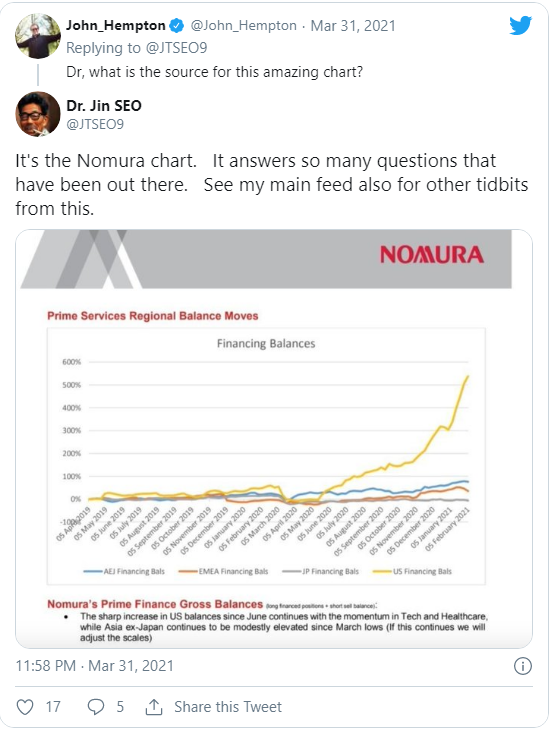This screenshot has height=730, width=550.
Task: Click the Twitter bird logo
Action: pos(520,25)
